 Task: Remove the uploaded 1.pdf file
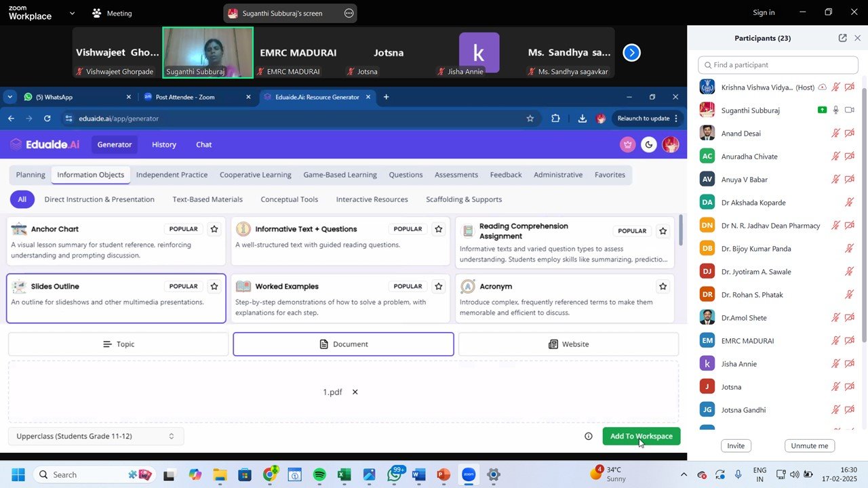(355, 392)
